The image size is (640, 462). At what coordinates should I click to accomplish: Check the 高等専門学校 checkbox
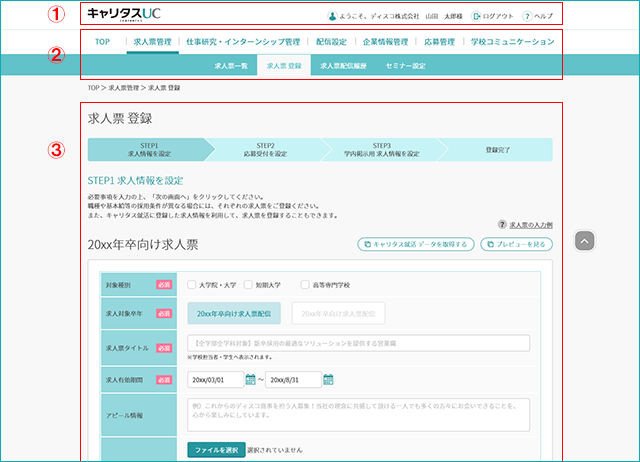pos(304,284)
